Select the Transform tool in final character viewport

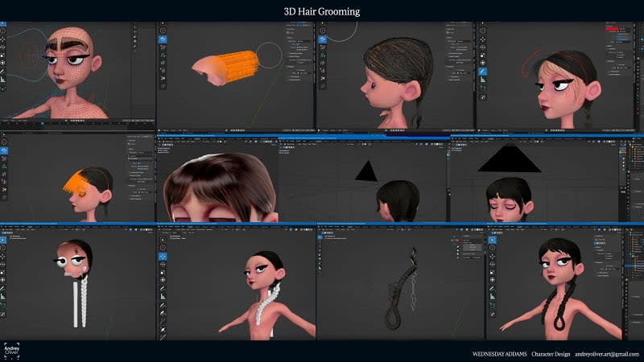point(493,280)
